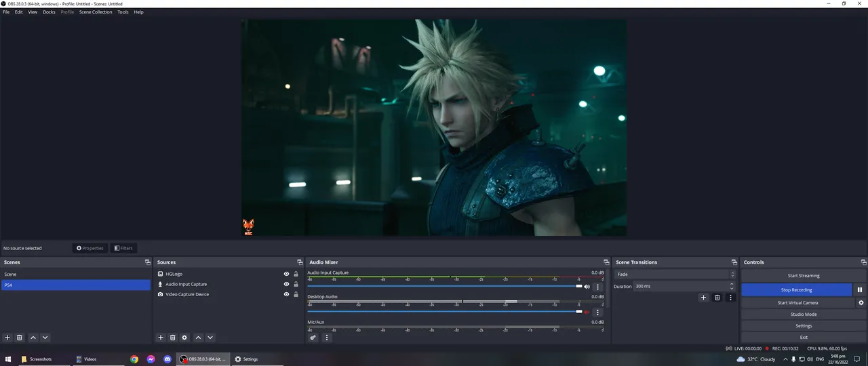The width and height of the screenshot is (868, 366).
Task: Open the View menu
Action: click(x=33, y=12)
